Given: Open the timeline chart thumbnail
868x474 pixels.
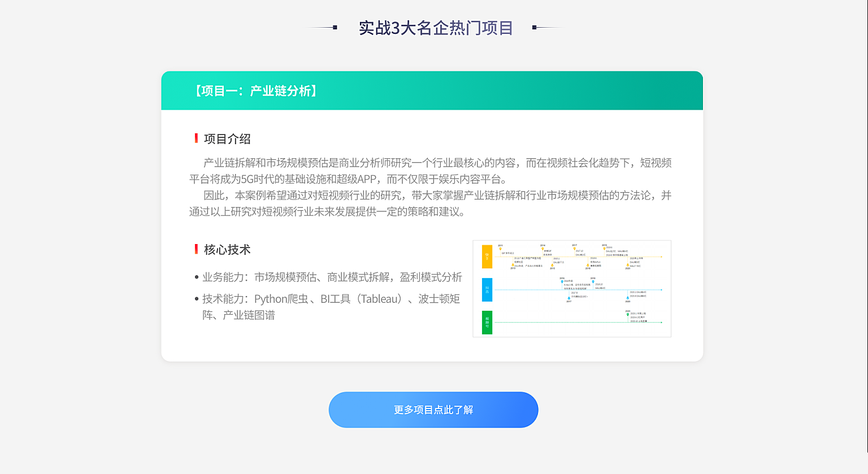Looking at the screenshot, I should [571, 288].
